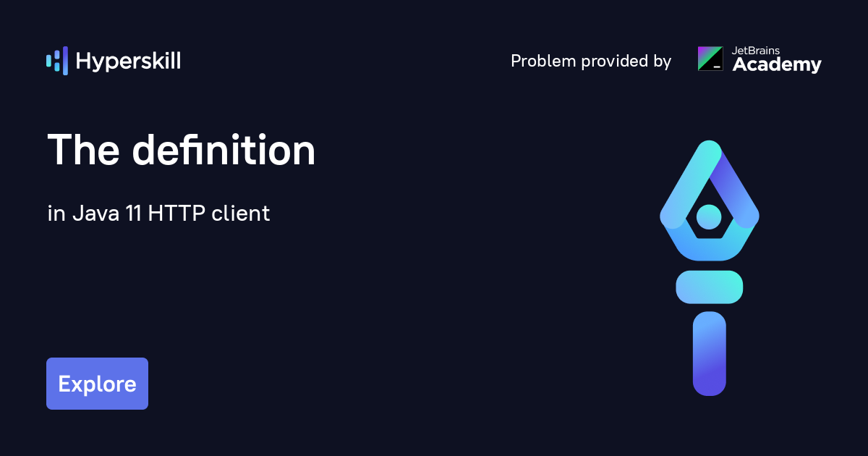This screenshot has width=868, height=456.
Task: Click the bold Academy text
Action: point(777,65)
